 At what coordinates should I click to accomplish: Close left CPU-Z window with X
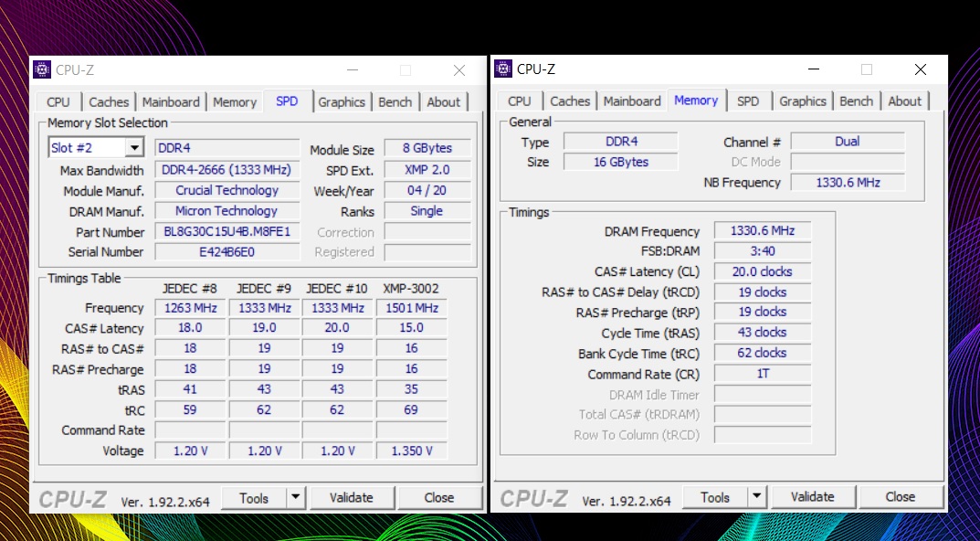click(459, 70)
